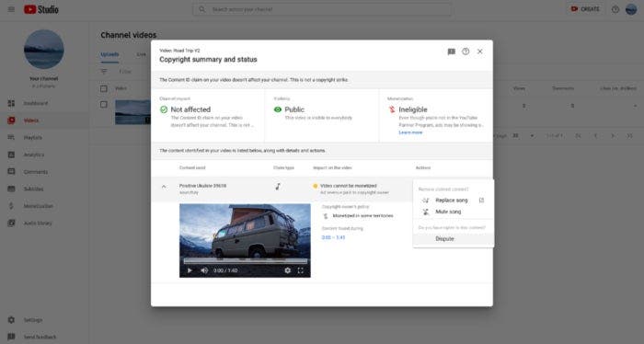Click the feedback flag icon in dialog
644x344 pixels.
452,52
